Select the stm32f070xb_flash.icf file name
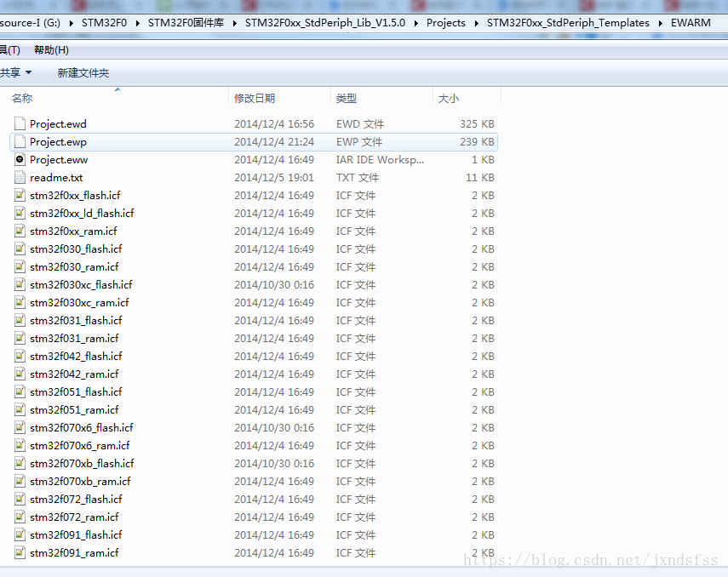Screen dimensions: 728x577 (82, 464)
